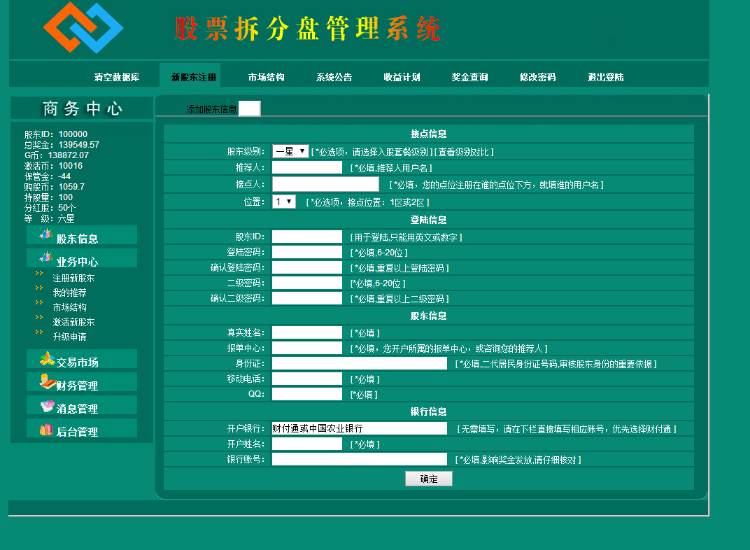Click 退出登陆 to log out
Image resolution: width=750 pixels, height=550 pixels.
606,77
